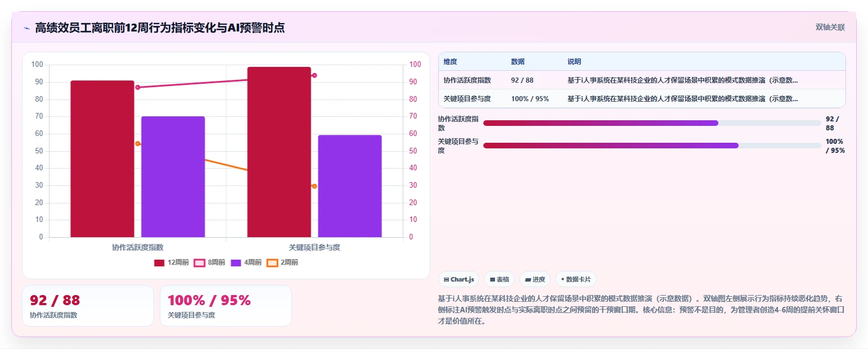Click the 100% / 95% table cell
This screenshot has width=868, height=349.
tap(530, 99)
